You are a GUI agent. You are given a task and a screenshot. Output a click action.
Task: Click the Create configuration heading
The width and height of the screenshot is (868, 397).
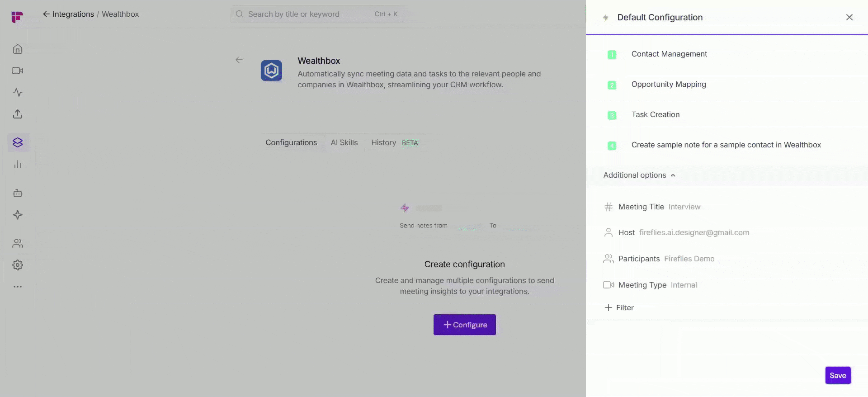coord(464,264)
